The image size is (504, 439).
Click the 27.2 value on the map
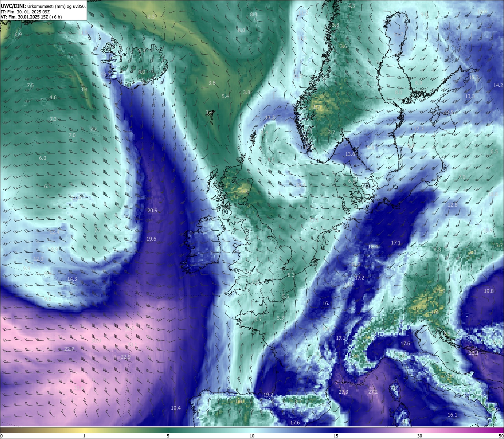point(372,392)
